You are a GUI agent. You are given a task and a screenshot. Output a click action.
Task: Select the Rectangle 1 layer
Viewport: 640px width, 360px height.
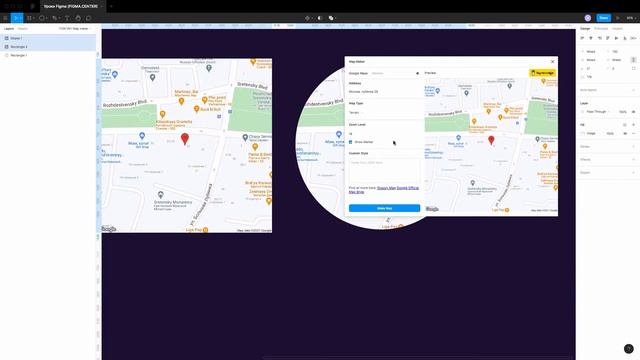(48, 55)
